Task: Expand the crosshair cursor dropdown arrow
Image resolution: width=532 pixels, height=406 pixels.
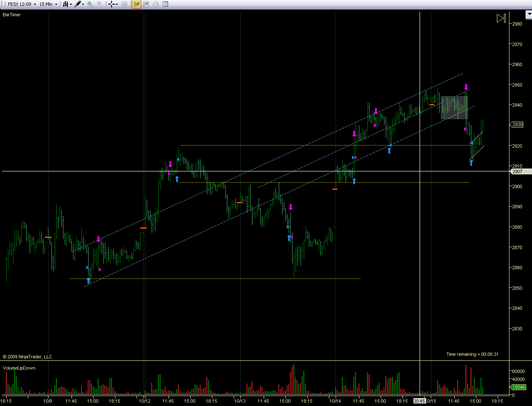Action: point(117,4)
